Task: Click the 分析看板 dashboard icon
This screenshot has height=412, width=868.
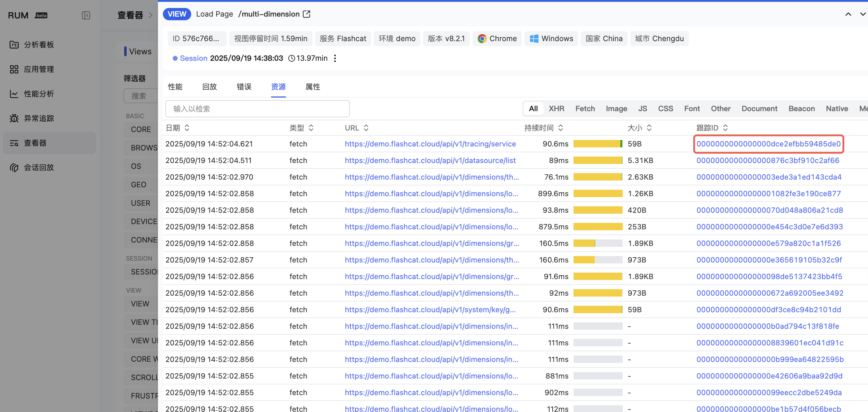Action: (14, 45)
